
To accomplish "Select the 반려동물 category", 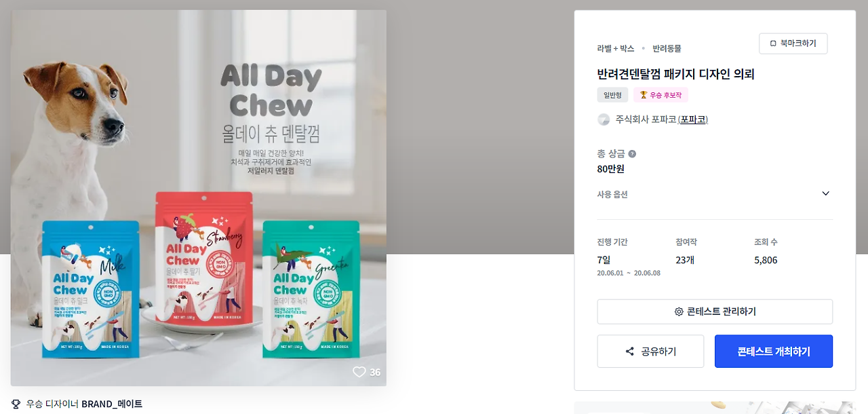I will tap(667, 48).
